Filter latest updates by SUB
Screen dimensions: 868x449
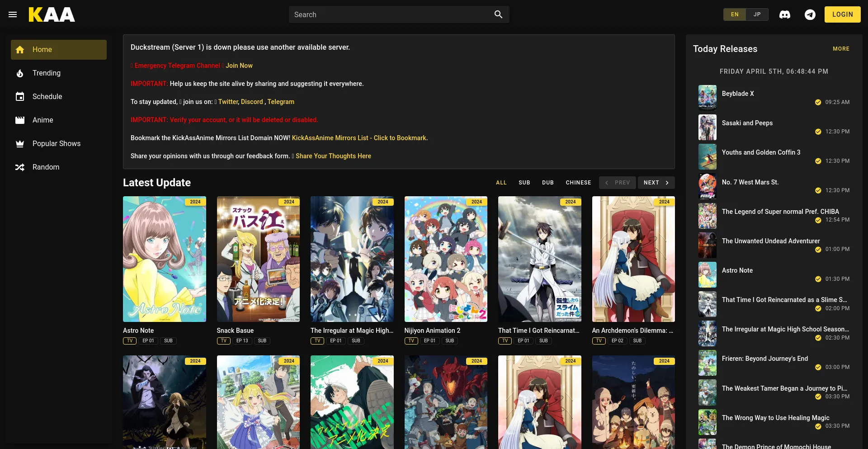point(524,183)
